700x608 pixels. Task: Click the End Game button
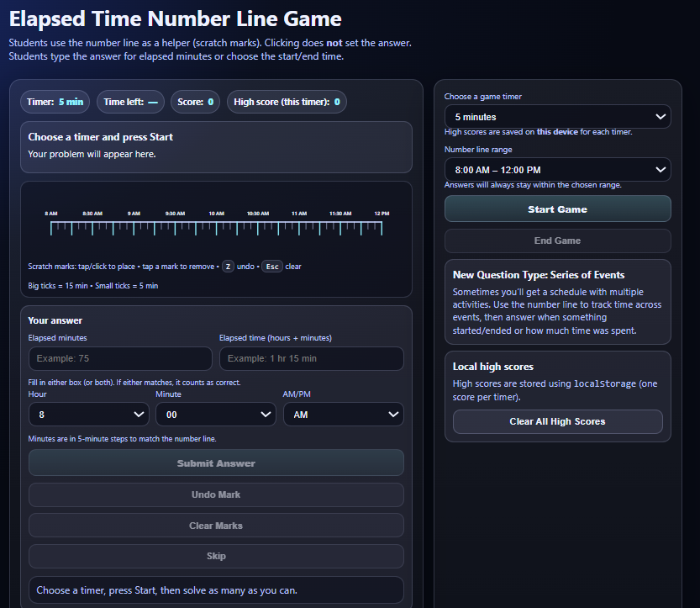[x=557, y=241]
